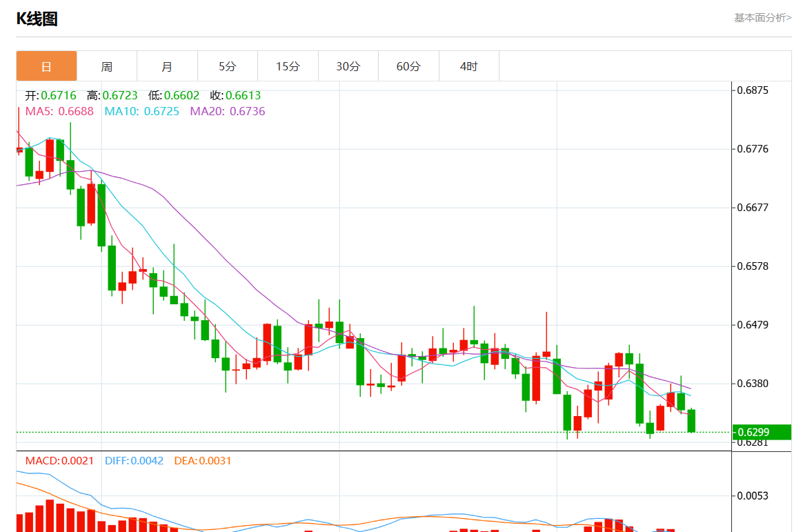Click the 收:0.6613 close price value
This screenshot has height=532, width=812.
[235, 95]
